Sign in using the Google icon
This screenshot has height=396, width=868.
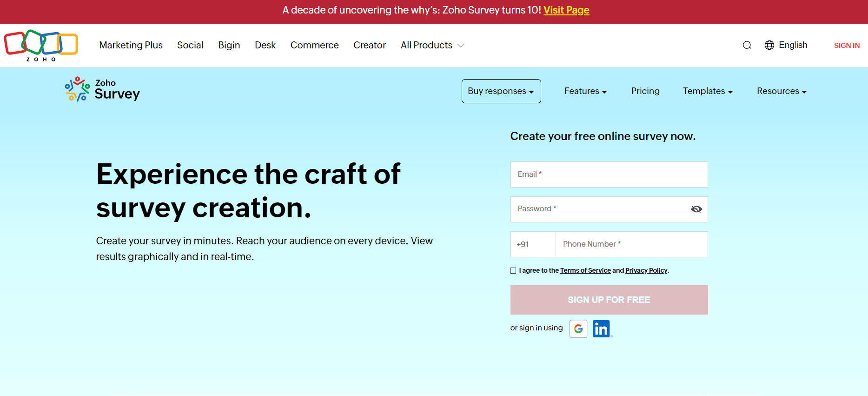point(578,329)
